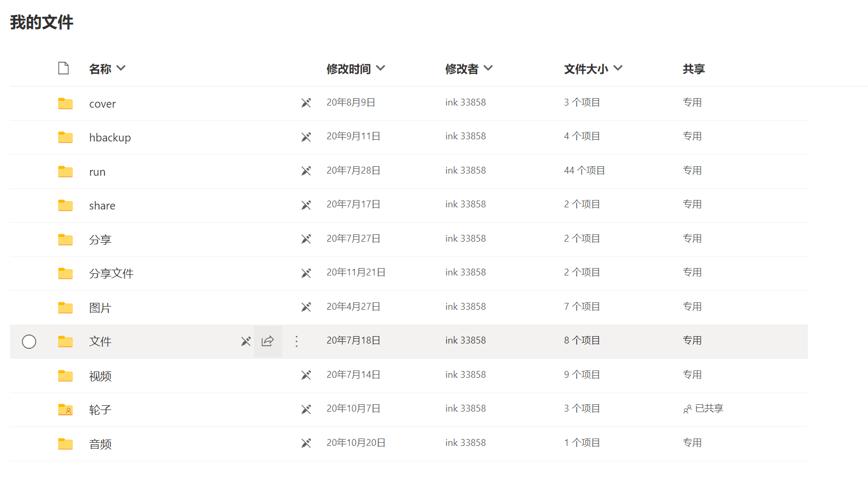Viewport: 868px width, 486px height.
Task: Click the shared folder icon for 轮子
Action: coord(65,409)
